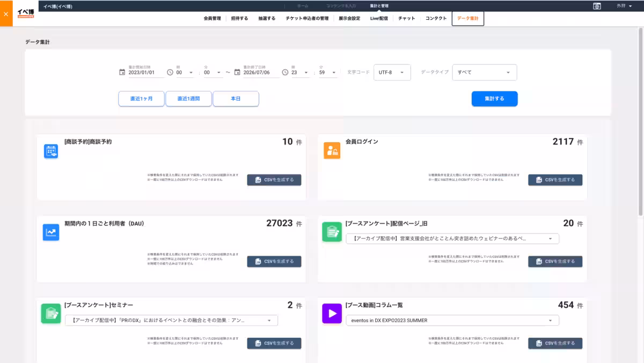Screen dimensions: 644x363
Task: Open the セミナー survey selection dropdown
Action: (x=171, y=320)
